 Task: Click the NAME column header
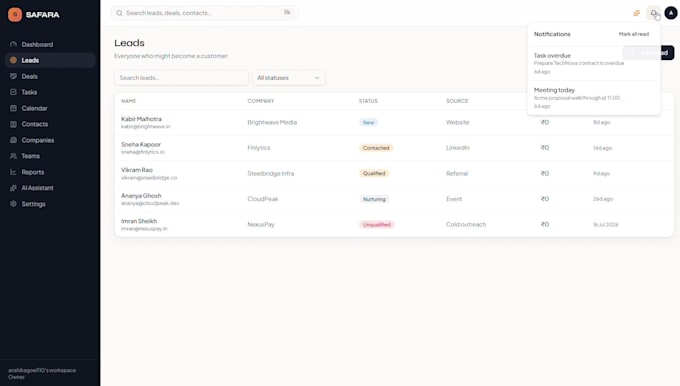[x=128, y=101]
